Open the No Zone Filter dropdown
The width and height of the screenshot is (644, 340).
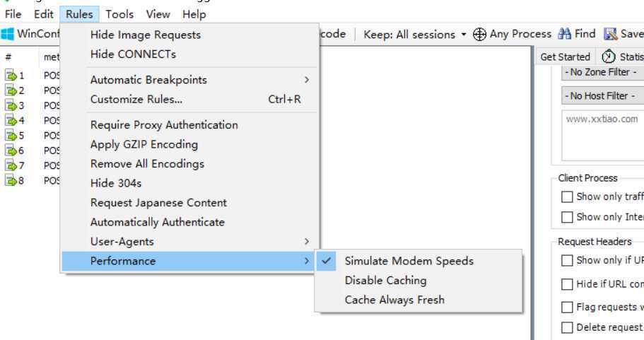pos(602,72)
